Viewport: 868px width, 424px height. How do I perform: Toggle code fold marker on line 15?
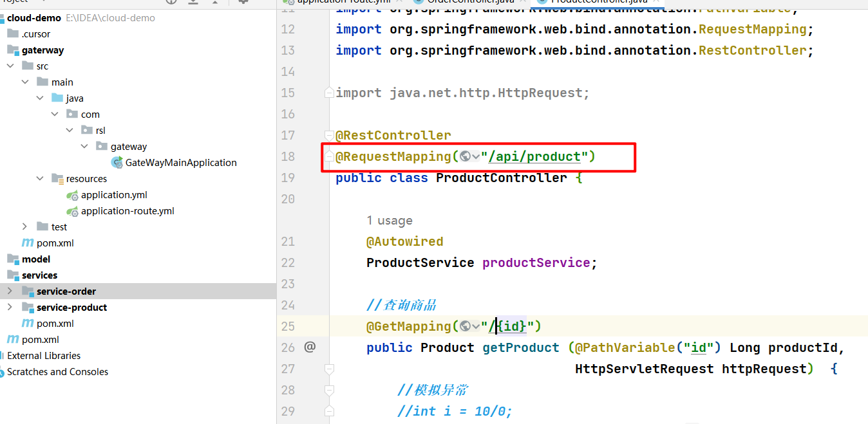pyautogui.click(x=330, y=93)
